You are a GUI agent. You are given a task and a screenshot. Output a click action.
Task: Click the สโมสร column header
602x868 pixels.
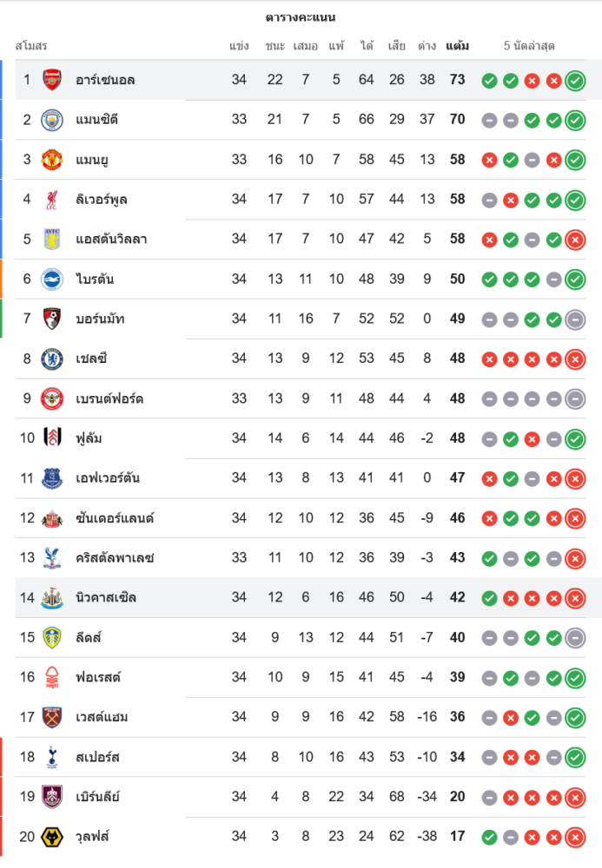[x=31, y=45]
